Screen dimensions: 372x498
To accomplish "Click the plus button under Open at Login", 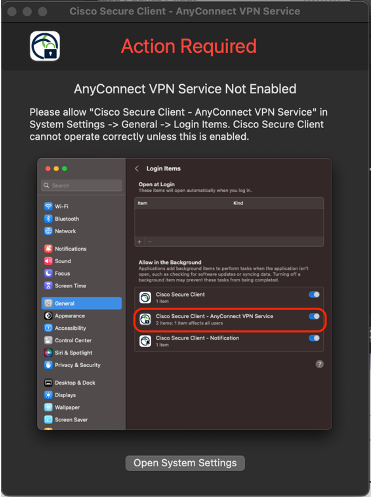I will tap(139, 242).
